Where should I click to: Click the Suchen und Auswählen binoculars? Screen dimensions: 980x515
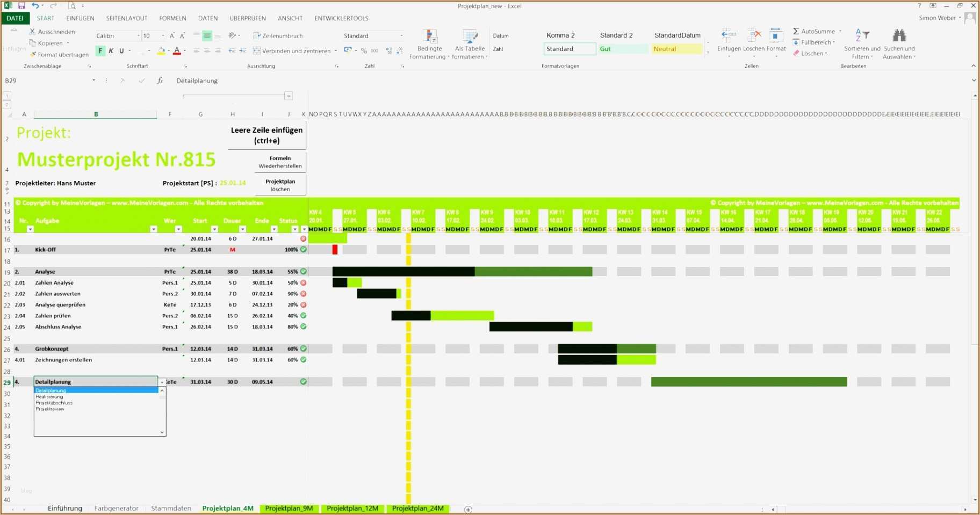click(899, 36)
